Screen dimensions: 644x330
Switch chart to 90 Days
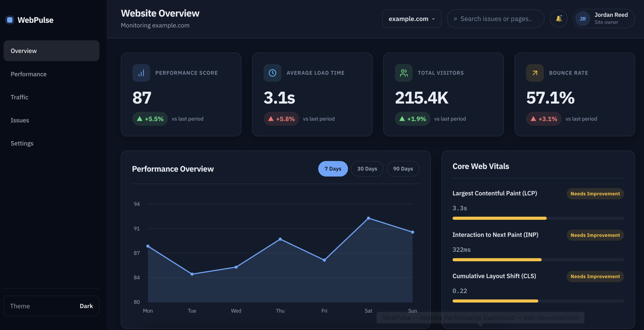point(403,169)
